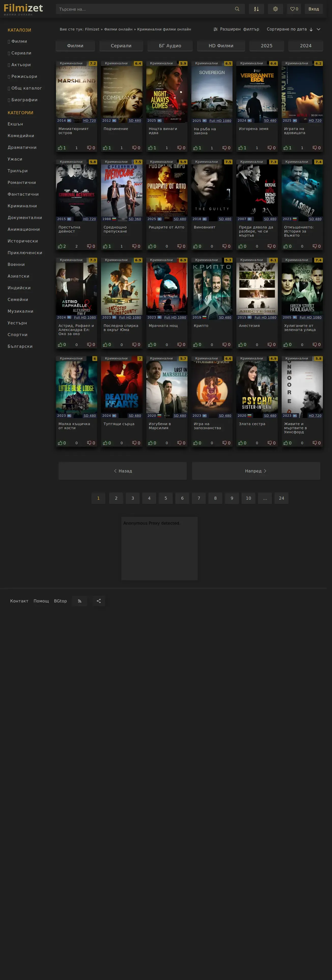Open the BGtop footer link
Image resolution: width=332 pixels, height=980 pixels.
click(61, 601)
